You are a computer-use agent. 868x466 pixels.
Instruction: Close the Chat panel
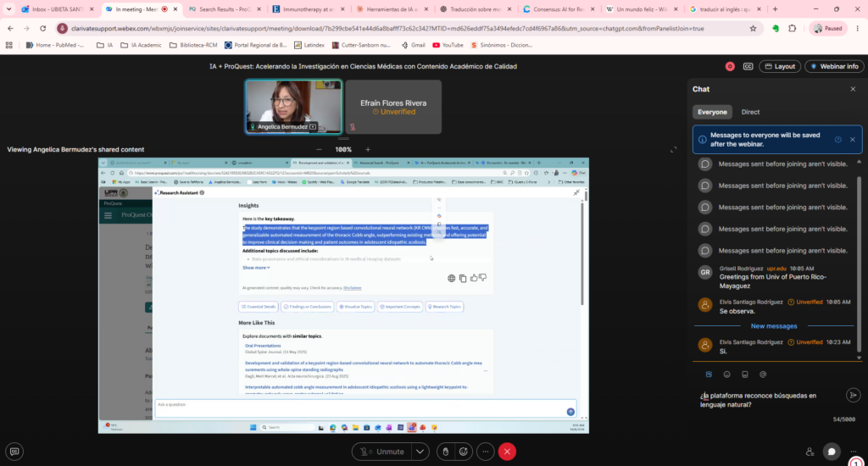coord(853,89)
